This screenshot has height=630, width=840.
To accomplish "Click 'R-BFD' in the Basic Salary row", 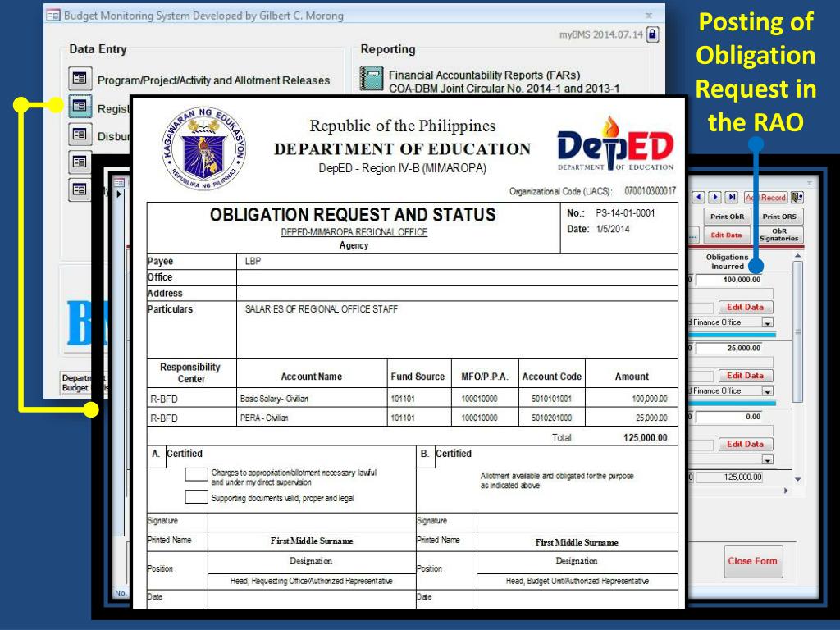I will [164, 399].
